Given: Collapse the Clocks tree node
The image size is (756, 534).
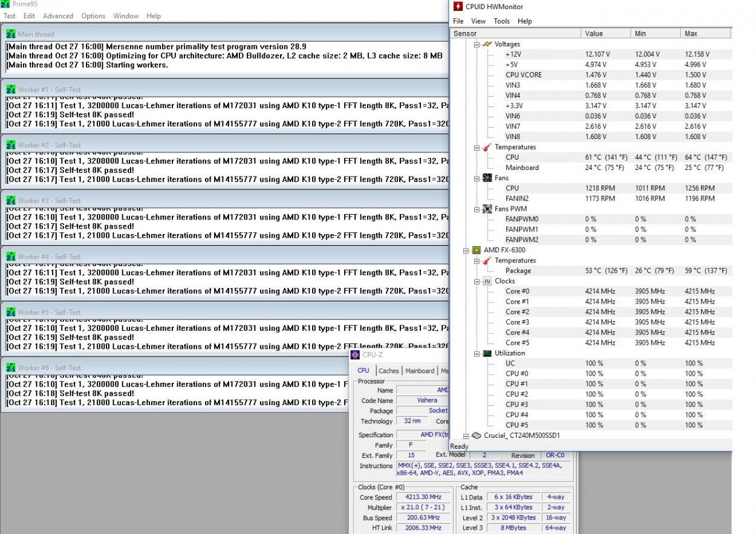Looking at the screenshot, I should click(x=477, y=281).
